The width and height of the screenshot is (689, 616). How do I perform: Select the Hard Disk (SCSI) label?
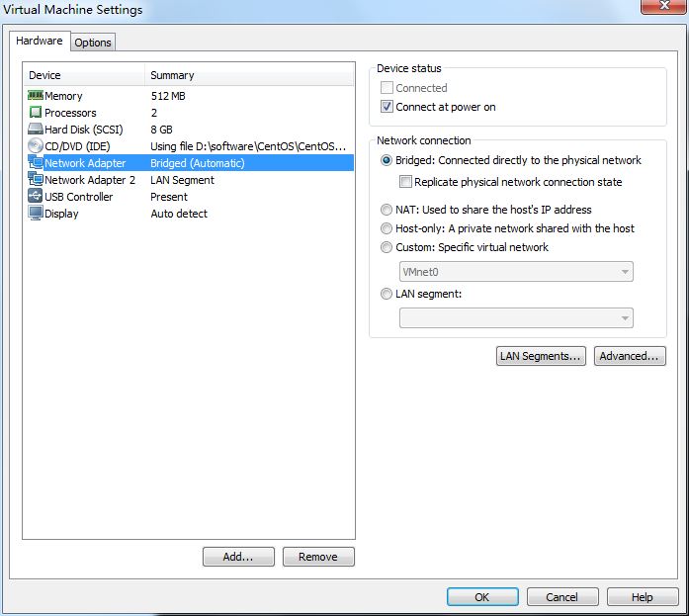tap(84, 130)
